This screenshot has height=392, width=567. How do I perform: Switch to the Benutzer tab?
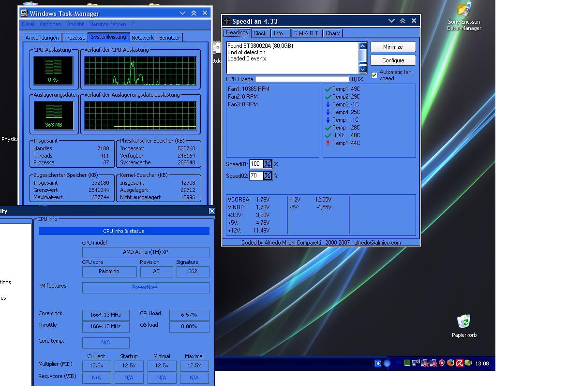point(170,38)
